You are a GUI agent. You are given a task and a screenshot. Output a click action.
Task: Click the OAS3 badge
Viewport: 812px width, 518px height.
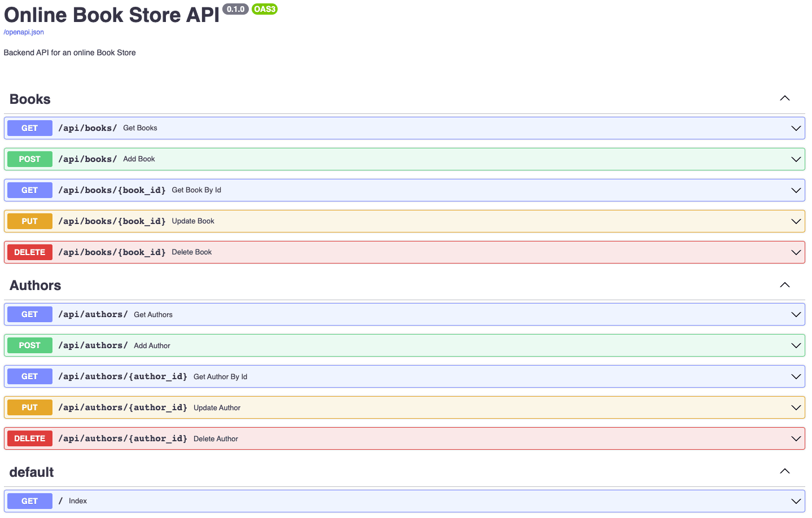coord(265,9)
